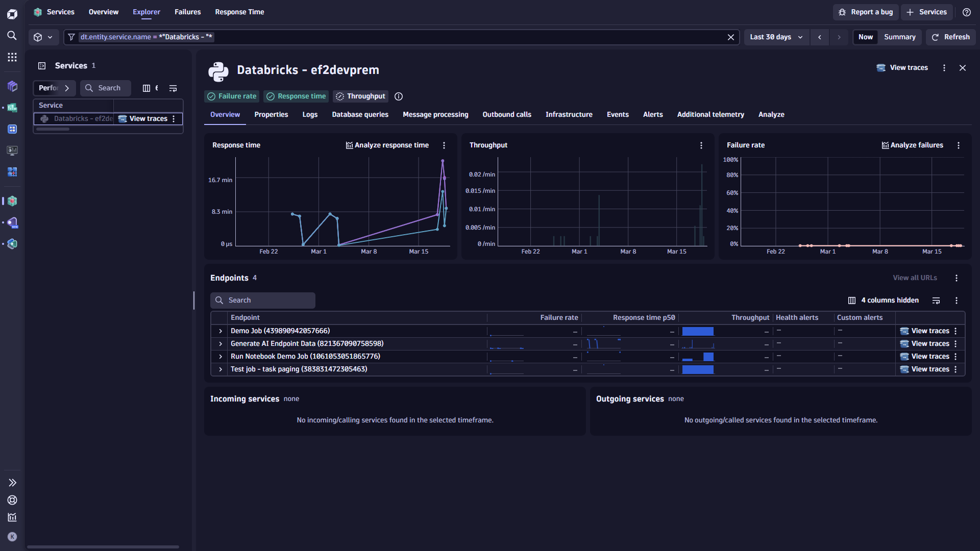Disable the Failure rate metric toggle

pos(231,96)
